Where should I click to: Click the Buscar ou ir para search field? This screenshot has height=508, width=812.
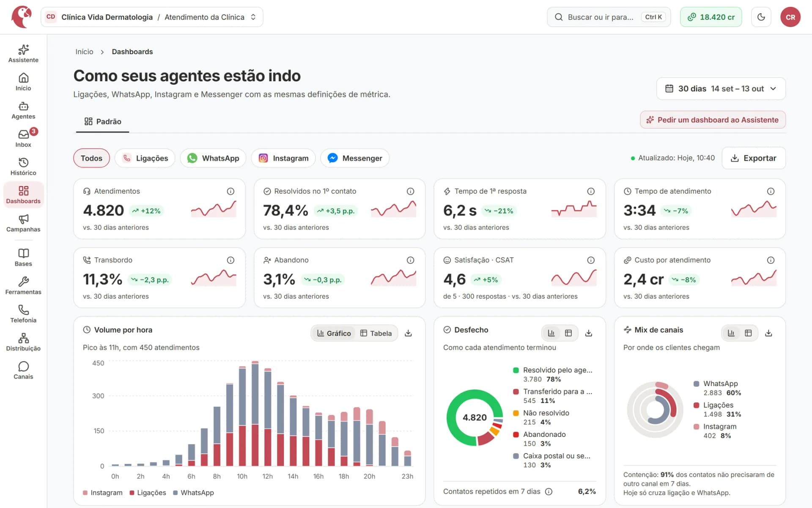[609, 17]
